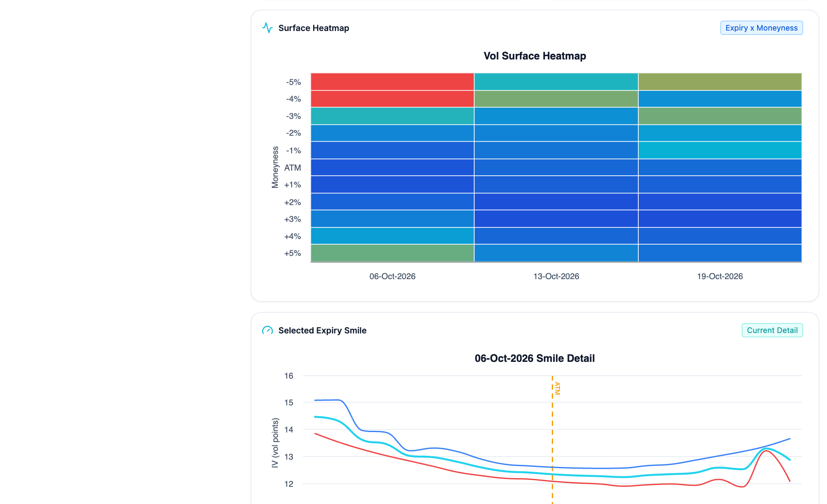Screen dimensions: 827x504
Task: Click the +5% moneyness axis label
Action: 292,253
